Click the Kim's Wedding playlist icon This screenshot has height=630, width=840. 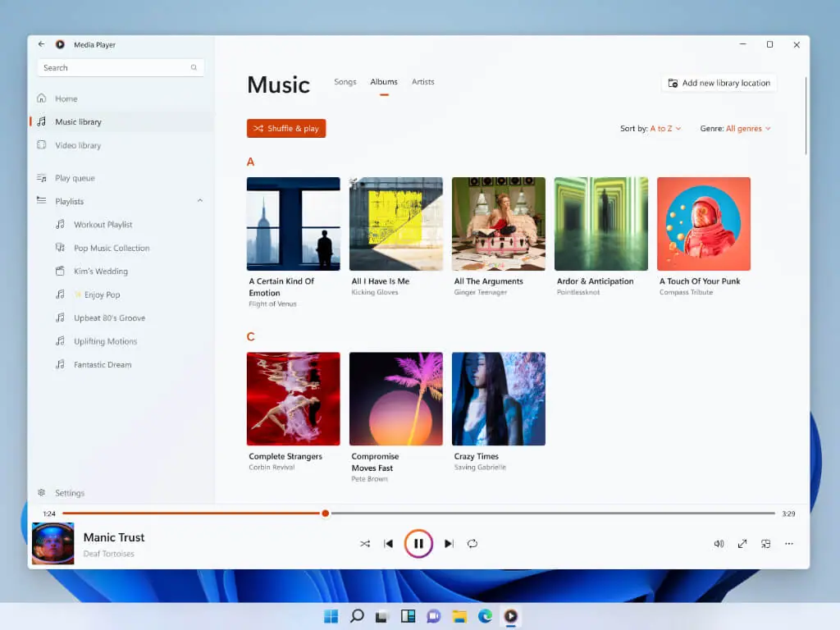(60, 271)
